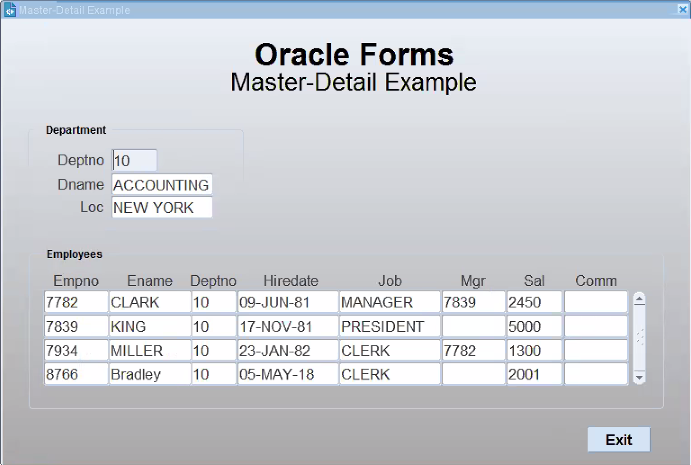The height and width of the screenshot is (465, 691).
Task: Click Ename cell Bradley
Action: point(150,374)
